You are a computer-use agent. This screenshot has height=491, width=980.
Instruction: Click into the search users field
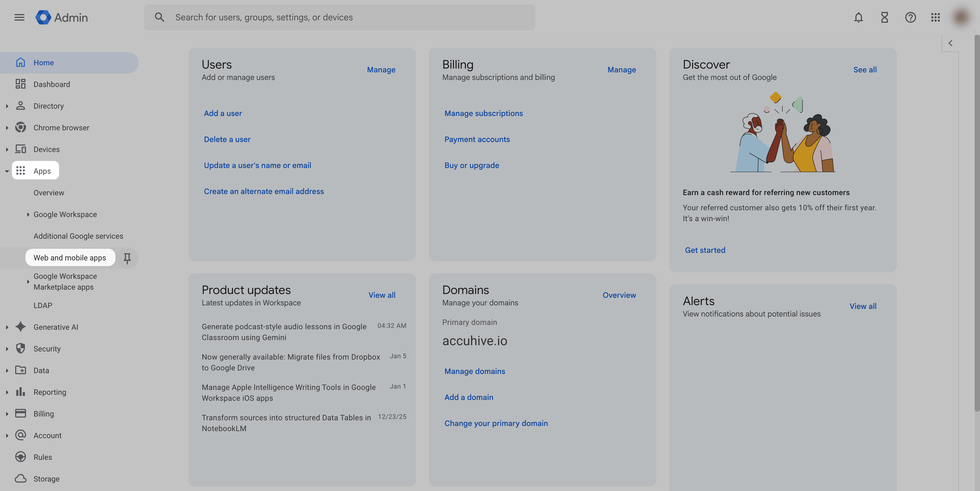coord(339,18)
